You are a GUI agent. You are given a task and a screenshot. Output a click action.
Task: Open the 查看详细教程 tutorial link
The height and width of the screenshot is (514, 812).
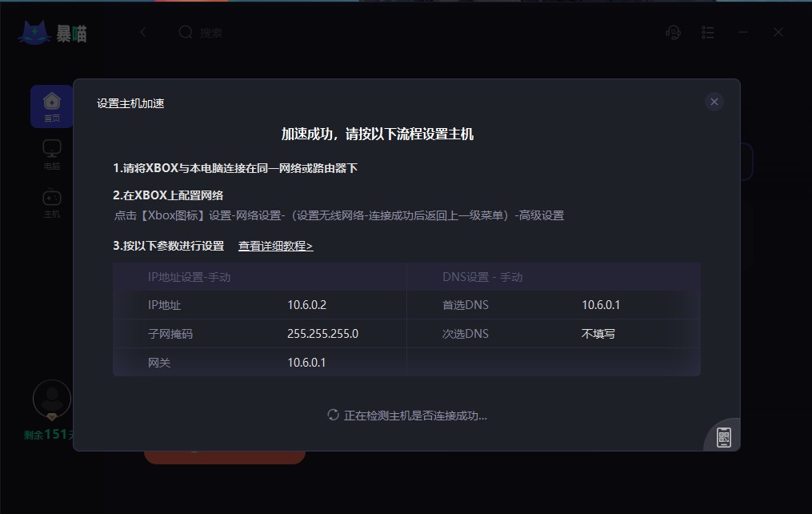click(x=275, y=246)
